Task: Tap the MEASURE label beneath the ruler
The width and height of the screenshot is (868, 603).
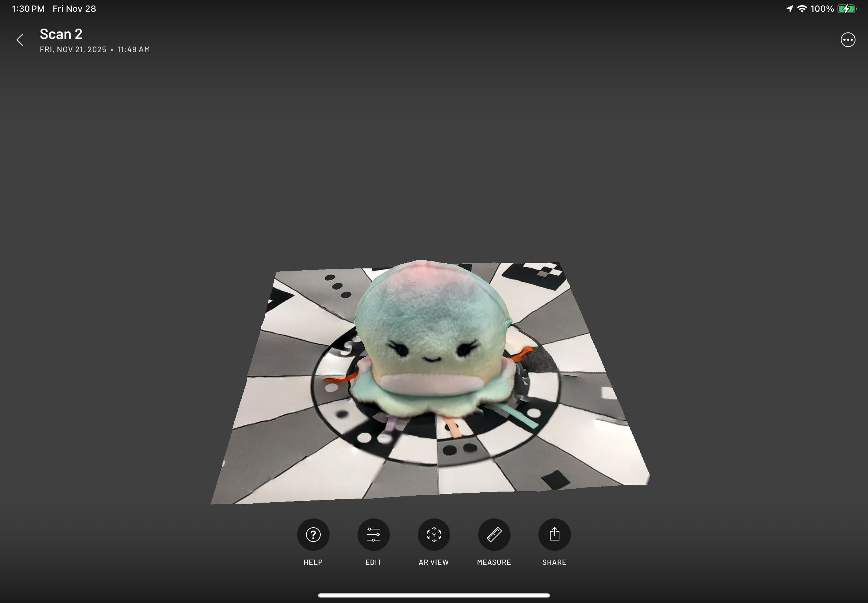Action: pos(494,562)
